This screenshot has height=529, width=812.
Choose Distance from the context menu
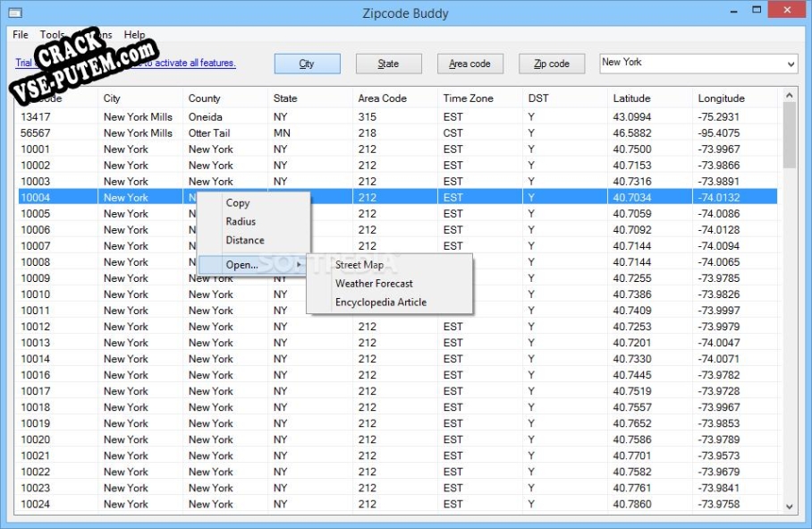(245, 240)
